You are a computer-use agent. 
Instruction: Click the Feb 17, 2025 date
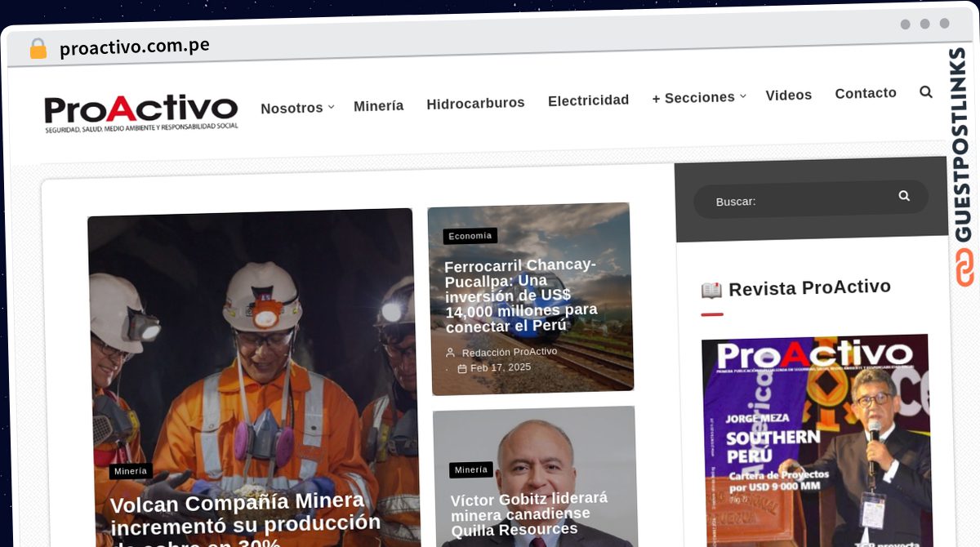pos(501,367)
